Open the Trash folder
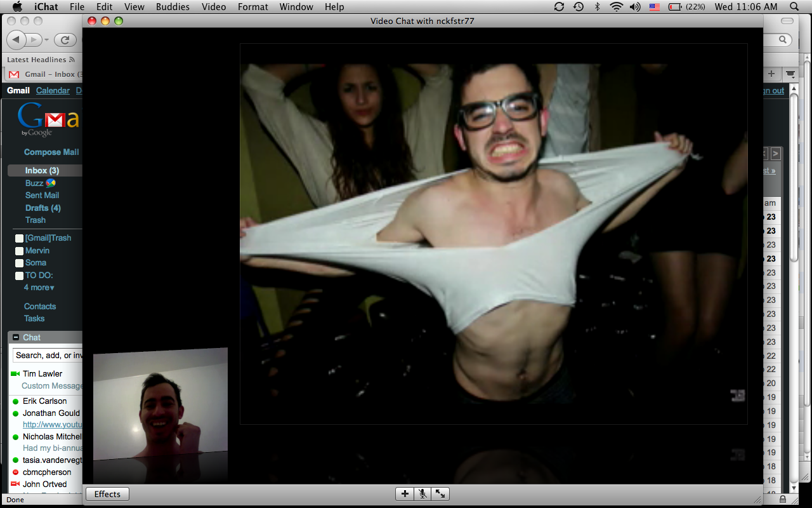This screenshot has height=508, width=812. (x=35, y=220)
